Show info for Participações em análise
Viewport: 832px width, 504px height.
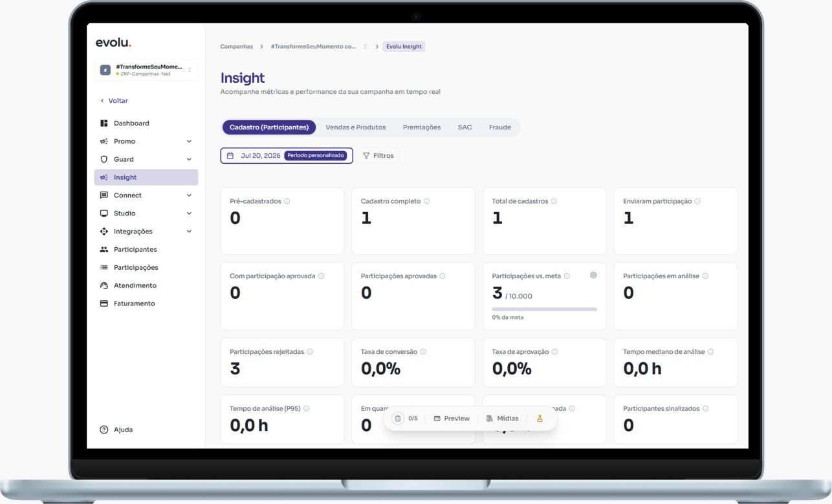pos(705,276)
